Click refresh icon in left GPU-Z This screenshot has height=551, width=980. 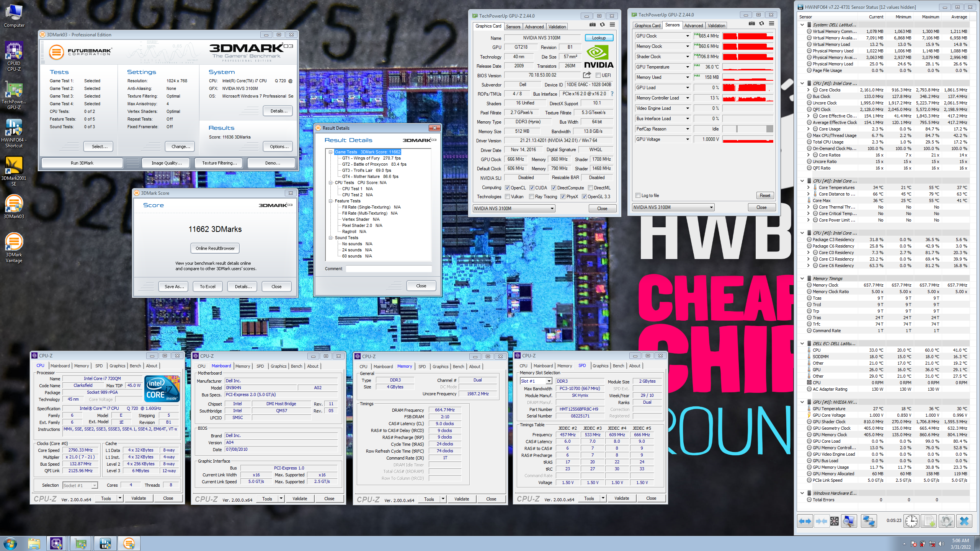(x=602, y=25)
